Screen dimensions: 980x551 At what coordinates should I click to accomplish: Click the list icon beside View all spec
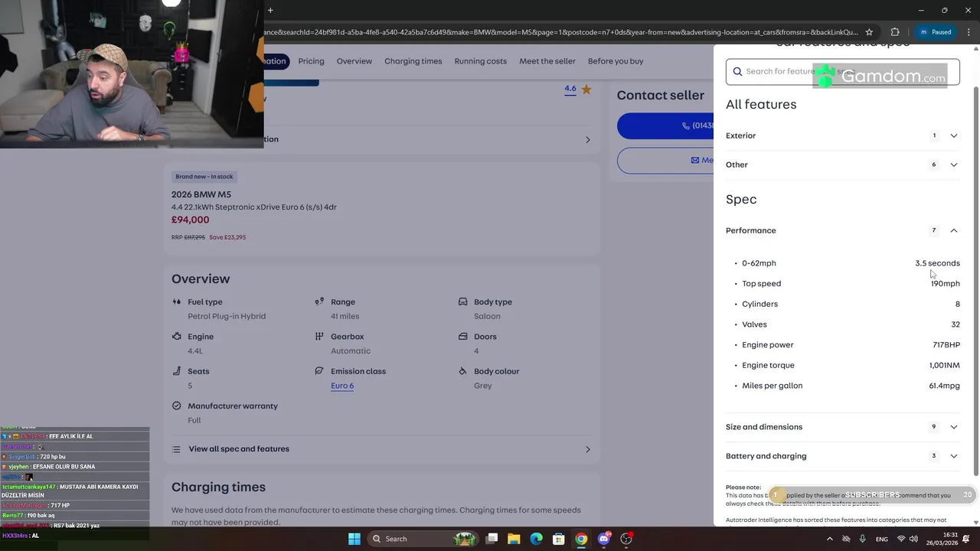177,449
